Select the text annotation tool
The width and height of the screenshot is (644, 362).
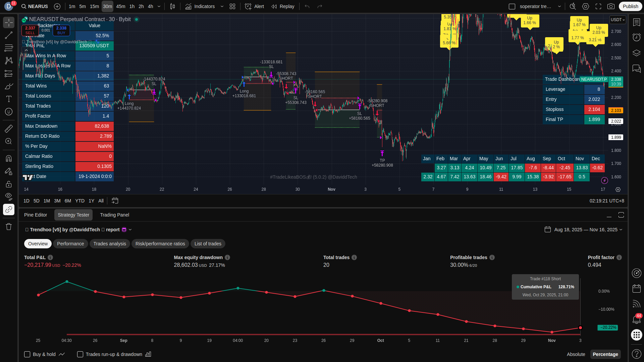point(9,99)
